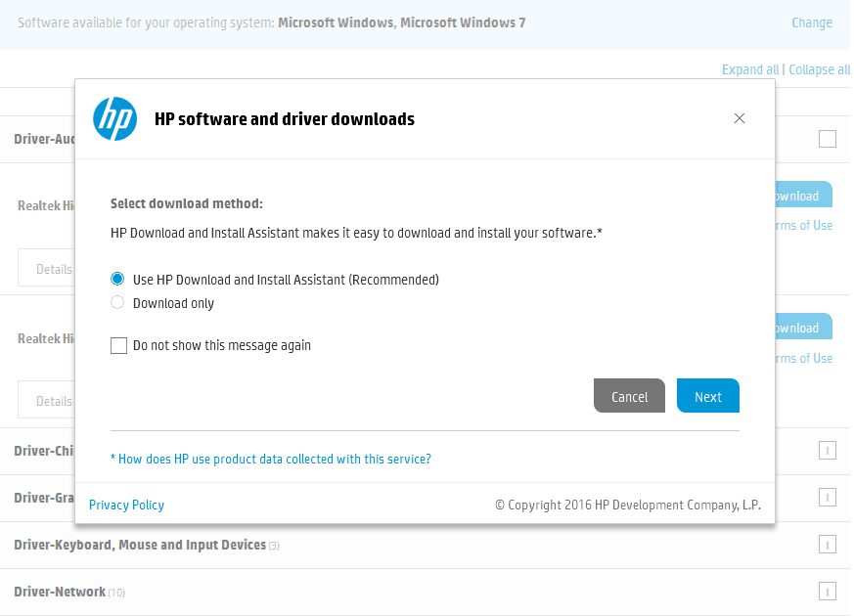
Task: Click second Realtek Download button behind dialog
Action: (804, 327)
